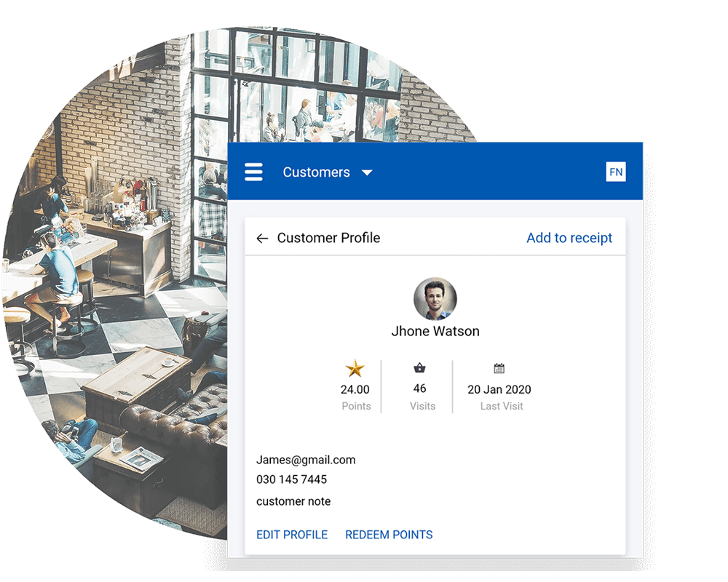This screenshot has width=728, height=582.
Task: Click the Customer Profile heading
Action: coord(328,238)
